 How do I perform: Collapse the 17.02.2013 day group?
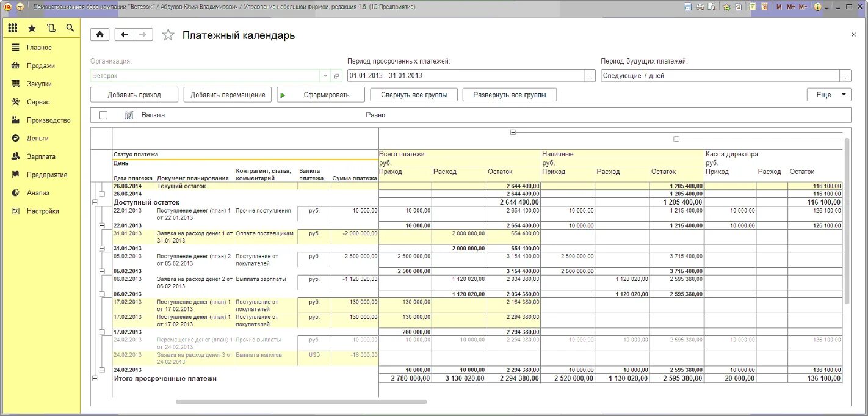[x=101, y=332]
